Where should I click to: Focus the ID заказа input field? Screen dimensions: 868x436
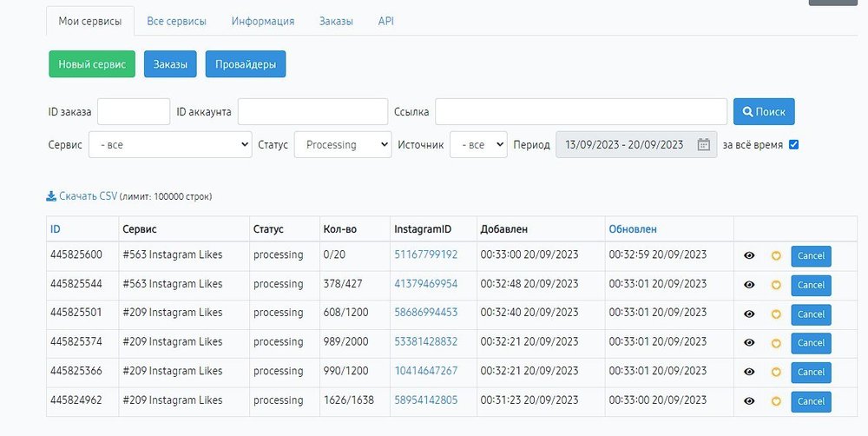134,112
